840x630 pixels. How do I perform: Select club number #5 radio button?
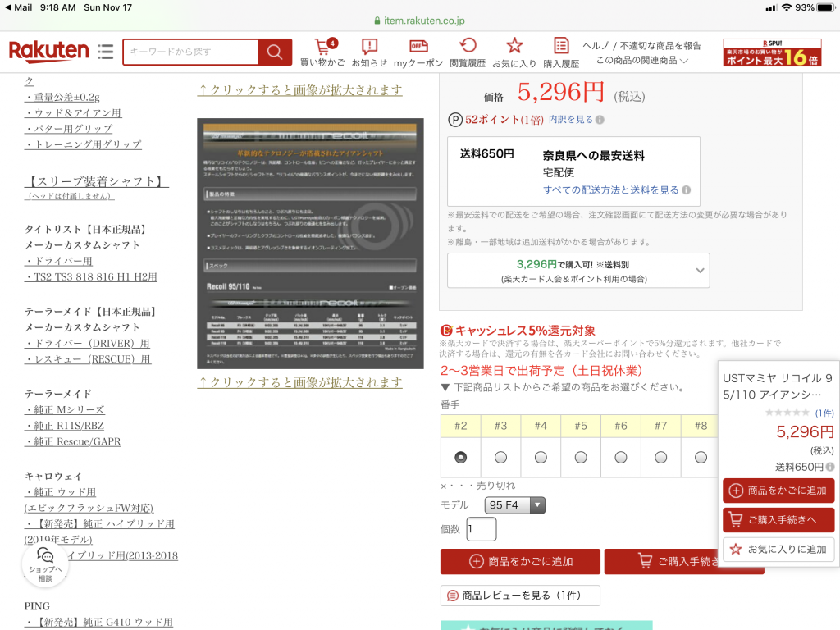(581, 458)
